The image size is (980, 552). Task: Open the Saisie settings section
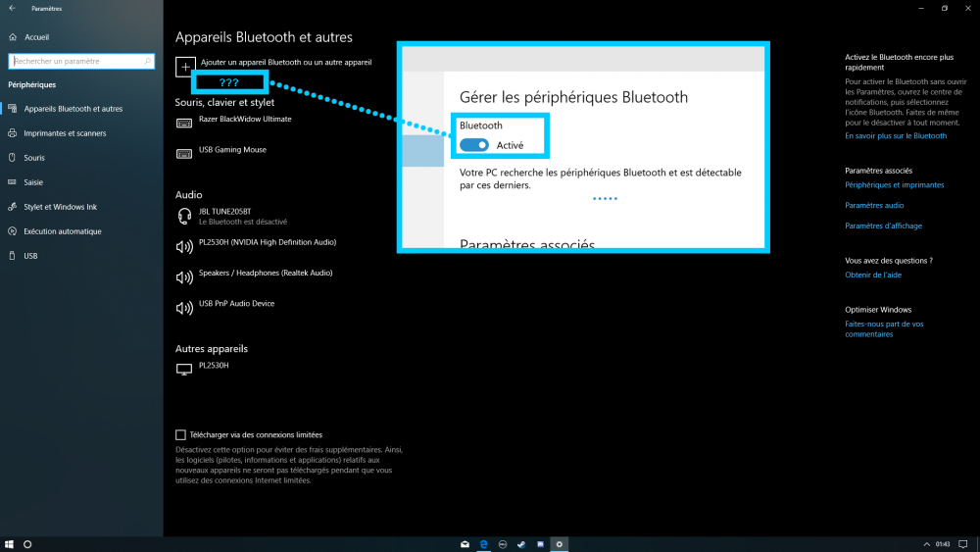click(33, 182)
